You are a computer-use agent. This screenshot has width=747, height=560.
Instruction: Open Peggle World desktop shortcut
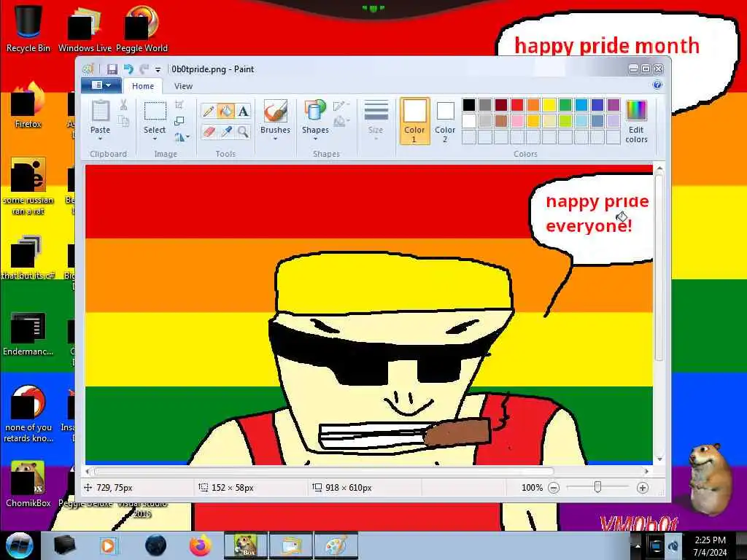[x=142, y=28]
